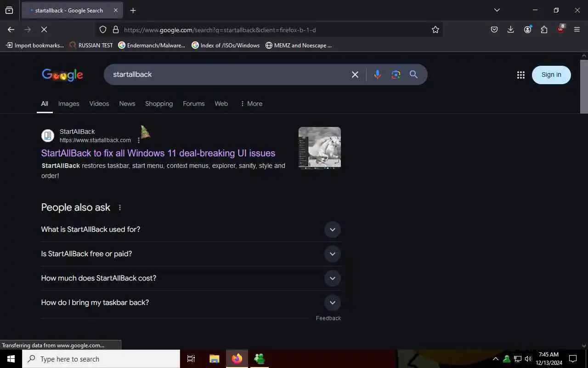List all tabs dropdown arrow
Viewport: 588px width, 368px height.
(x=497, y=10)
